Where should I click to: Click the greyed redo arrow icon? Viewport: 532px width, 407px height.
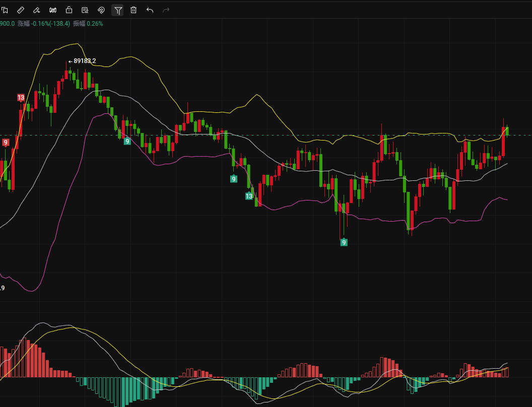pyautogui.click(x=166, y=10)
